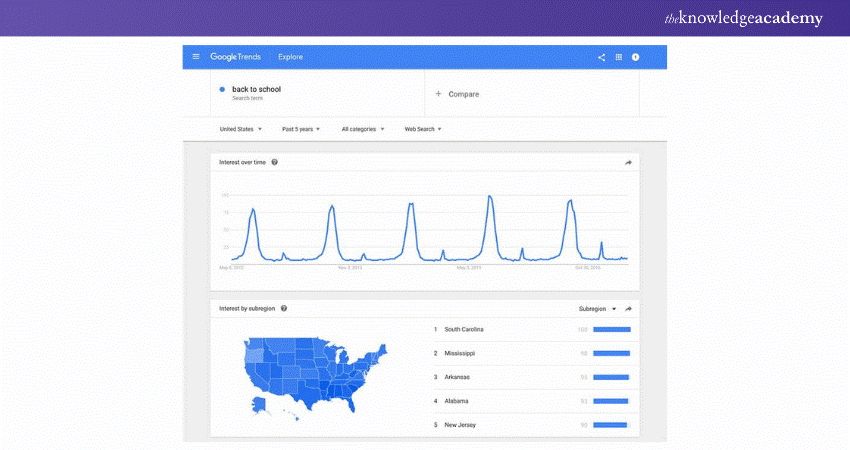Click the Google Trends logo
The height and width of the screenshot is (450, 850).
237,57
